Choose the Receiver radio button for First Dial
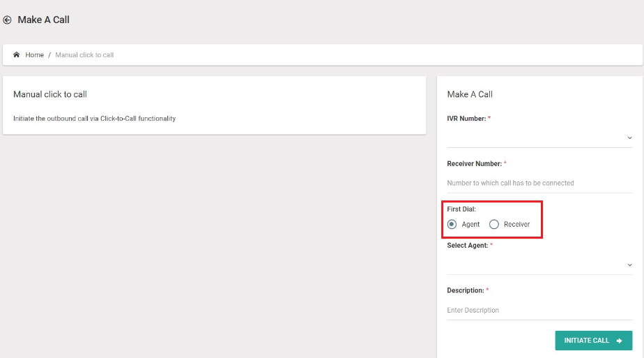This screenshot has height=358, width=644. [x=494, y=225]
